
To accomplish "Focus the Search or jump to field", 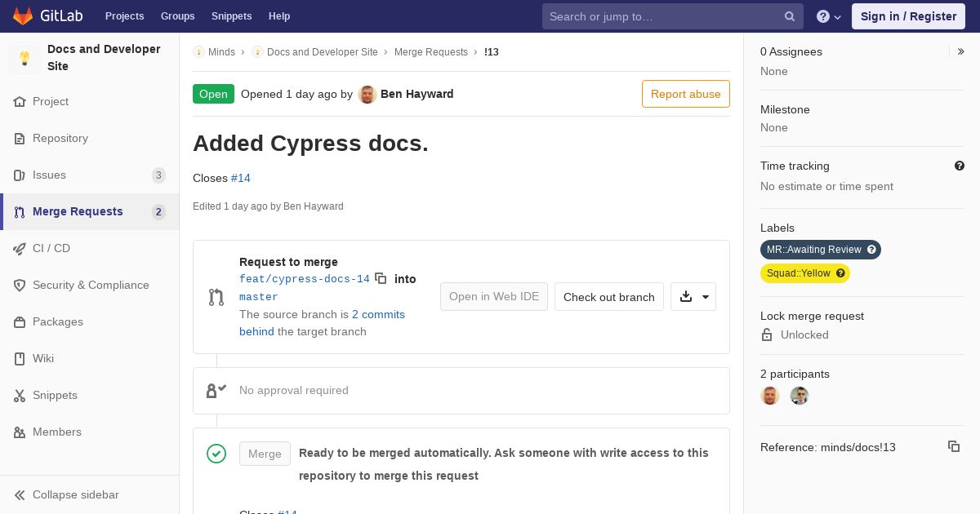I will [x=661, y=16].
